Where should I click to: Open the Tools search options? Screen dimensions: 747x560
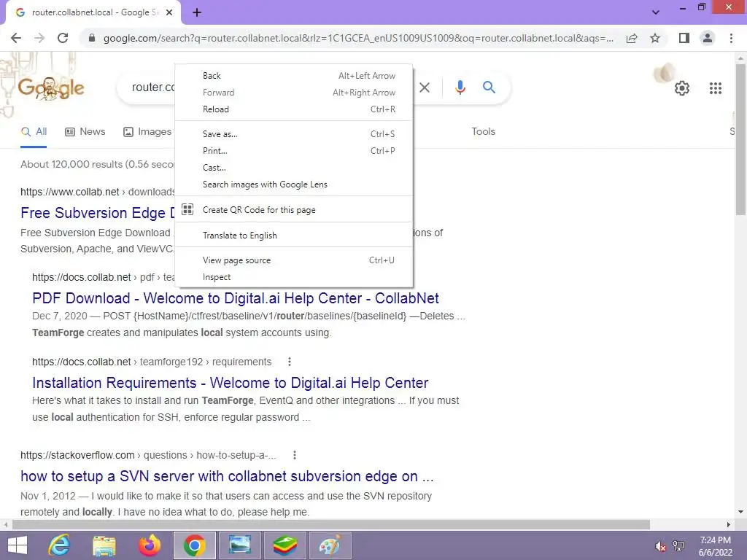click(483, 131)
